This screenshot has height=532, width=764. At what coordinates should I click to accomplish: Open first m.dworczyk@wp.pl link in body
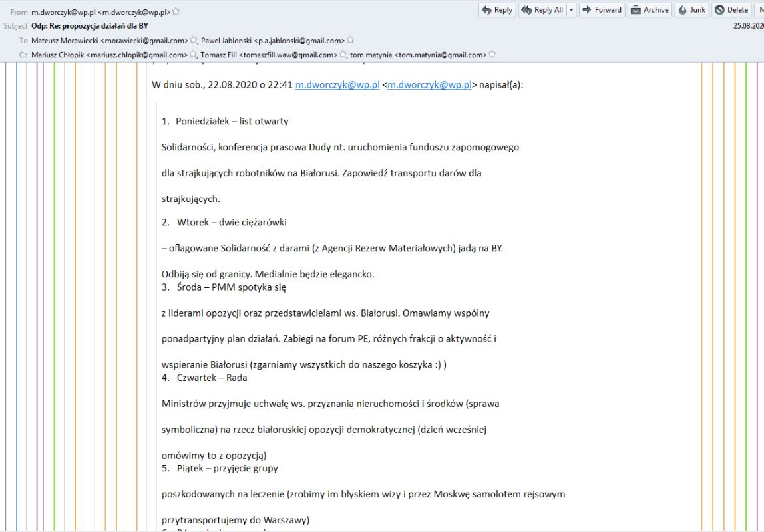(337, 85)
